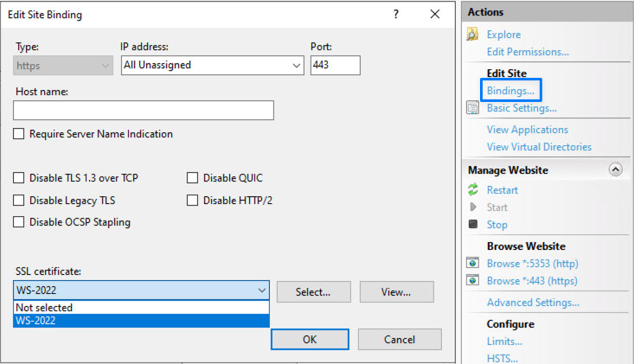Collapse the Manage Website section
The width and height of the screenshot is (634, 364).
coord(616,170)
